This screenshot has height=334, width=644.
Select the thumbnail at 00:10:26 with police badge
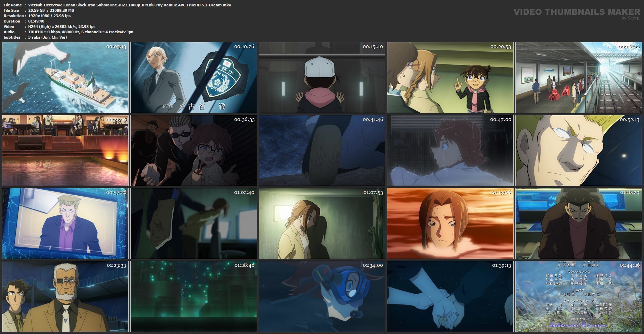194,78
